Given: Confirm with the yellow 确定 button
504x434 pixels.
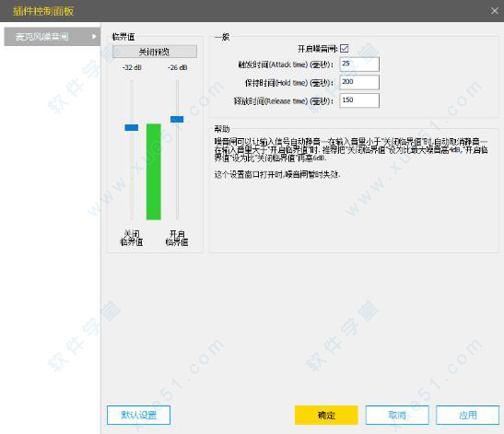Looking at the screenshot, I should click(x=326, y=415).
